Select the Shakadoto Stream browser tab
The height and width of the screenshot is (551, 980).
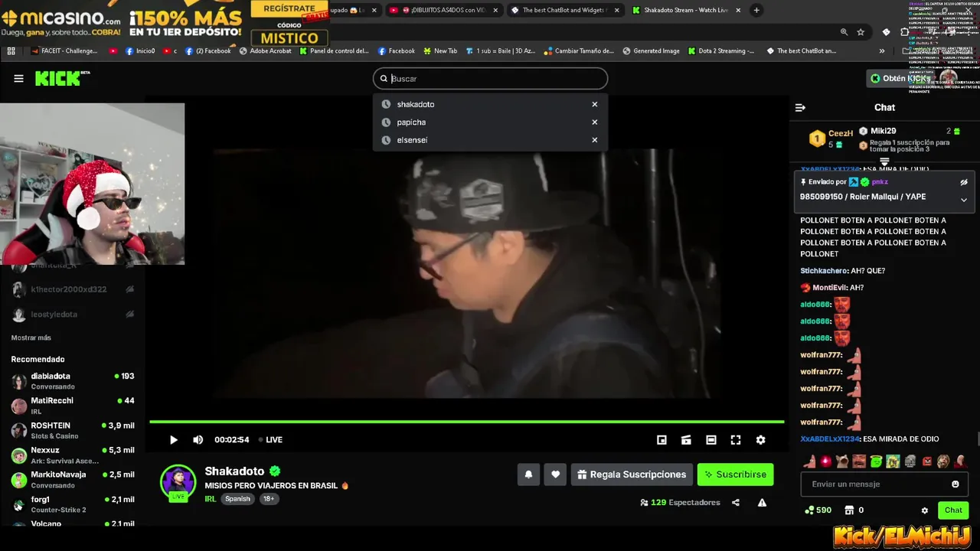(x=686, y=10)
